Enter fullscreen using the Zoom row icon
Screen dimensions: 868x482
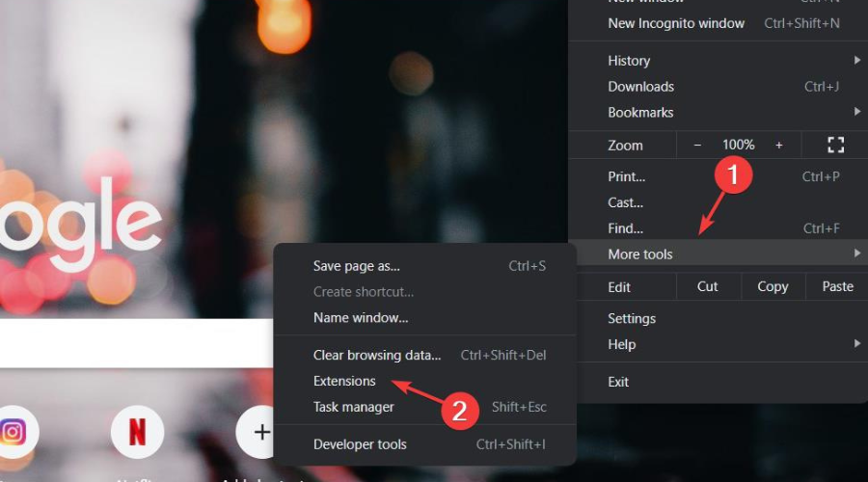(x=835, y=145)
